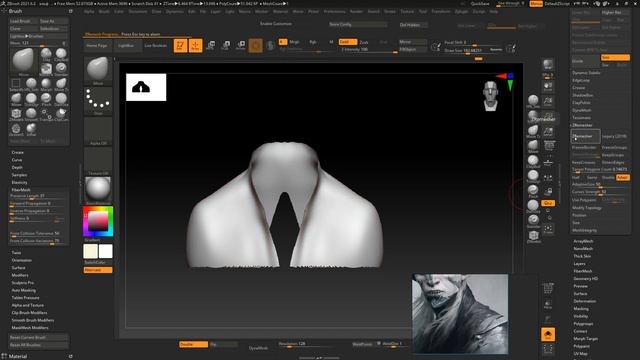Screen dimensions: 640x360
Task: Expand the Depth section in Brush palette
Action: [x=17, y=167]
